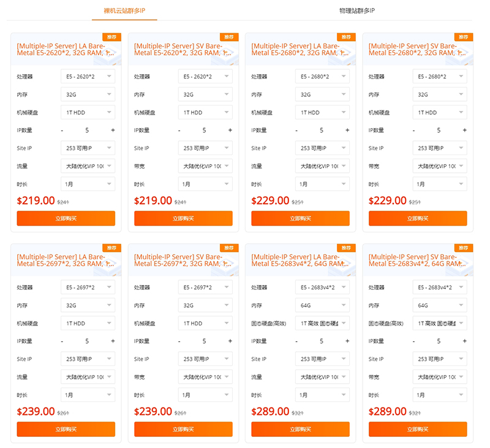Click 推荐 badge on LA E5-2680 card
This screenshot has width=490, height=448.
coord(346,37)
